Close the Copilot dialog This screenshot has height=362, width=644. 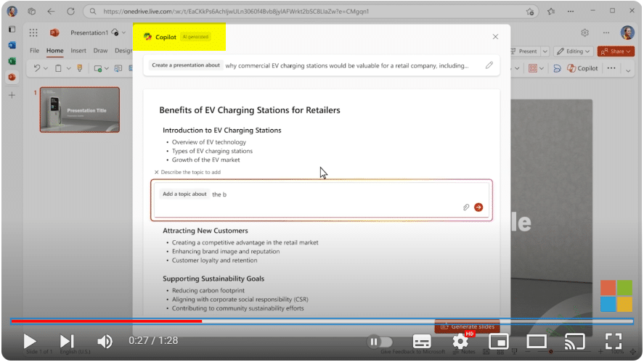click(x=495, y=37)
